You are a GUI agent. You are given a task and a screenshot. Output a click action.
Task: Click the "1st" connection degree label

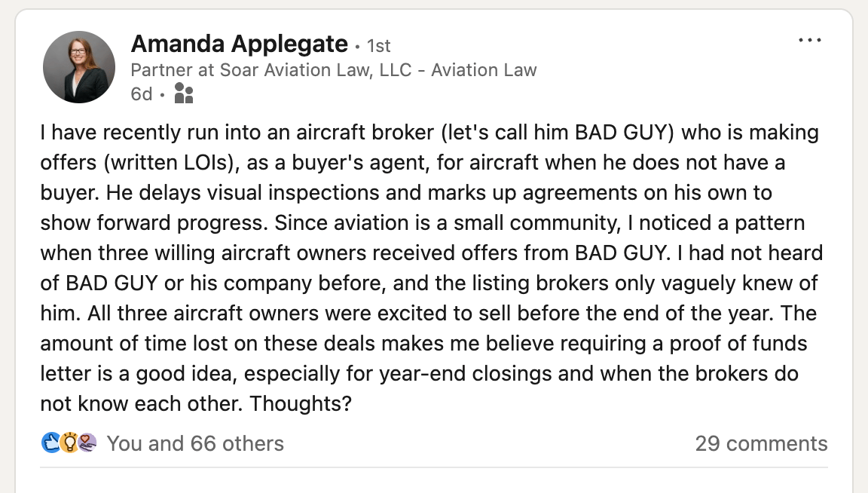point(378,46)
